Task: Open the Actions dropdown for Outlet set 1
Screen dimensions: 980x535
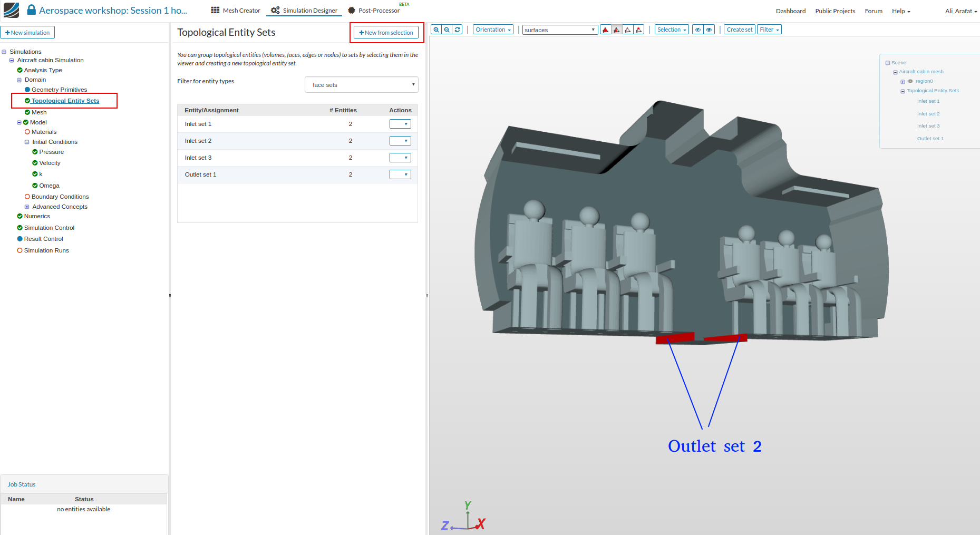Action: pyautogui.click(x=400, y=174)
